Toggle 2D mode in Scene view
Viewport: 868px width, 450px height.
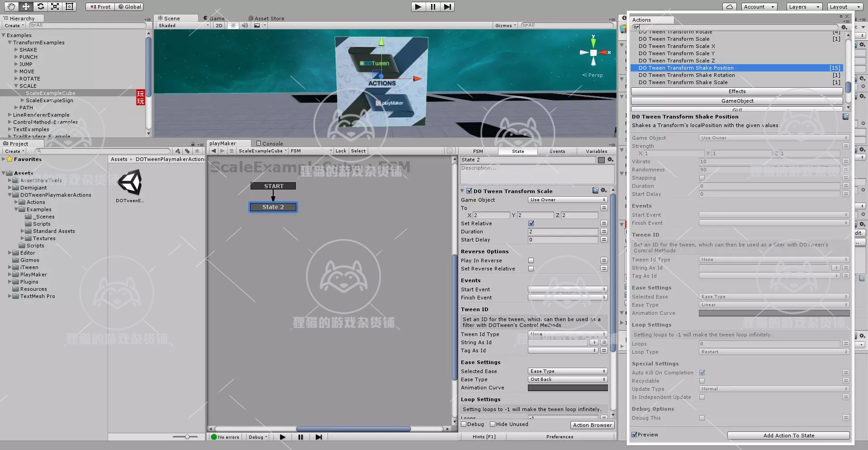(x=219, y=25)
